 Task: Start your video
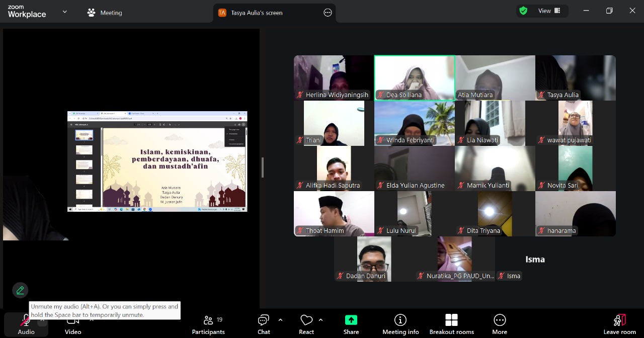click(x=72, y=324)
